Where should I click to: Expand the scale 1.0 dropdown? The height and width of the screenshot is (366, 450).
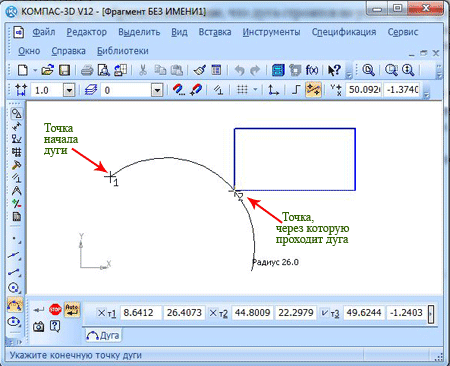(69, 90)
